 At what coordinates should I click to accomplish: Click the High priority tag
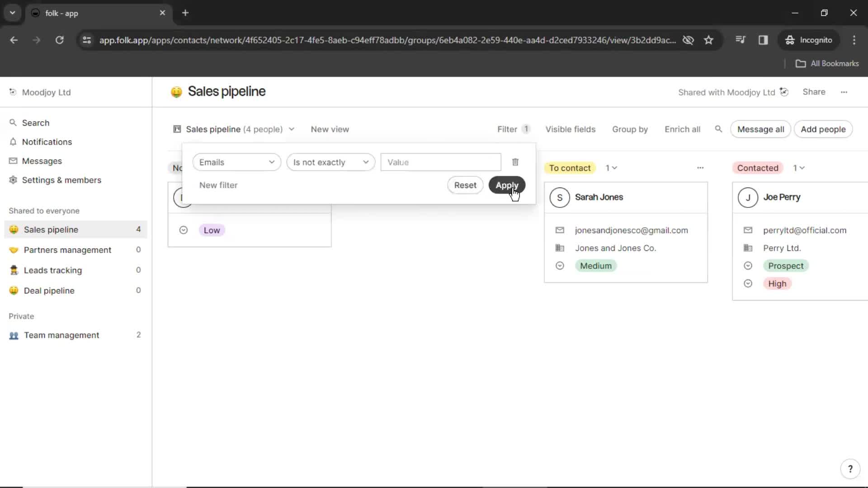777,284
